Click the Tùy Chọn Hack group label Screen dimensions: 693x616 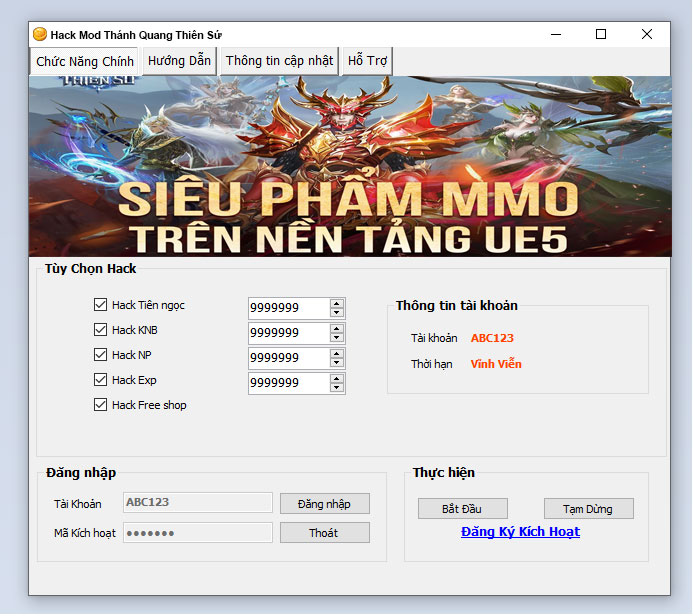tap(91, 269)
